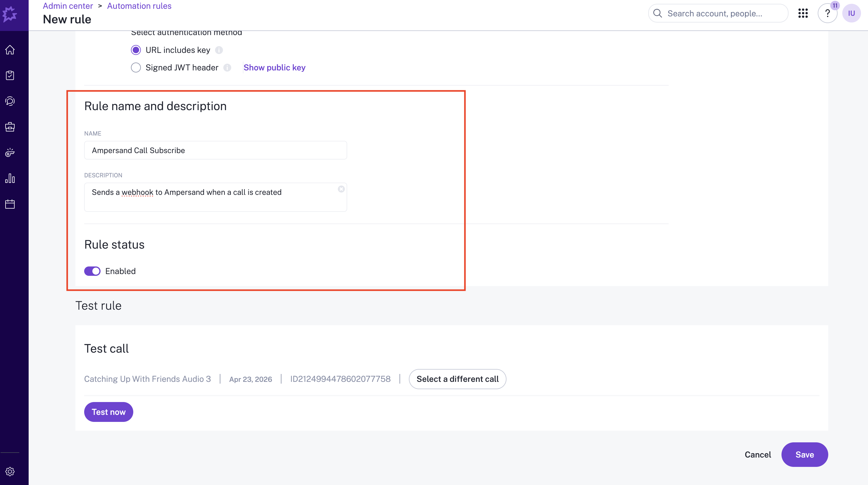Image resolution: width=868 pixels, height=485 pixels.
Task: Select the URL includes key radio button
Action: [136, 50]
